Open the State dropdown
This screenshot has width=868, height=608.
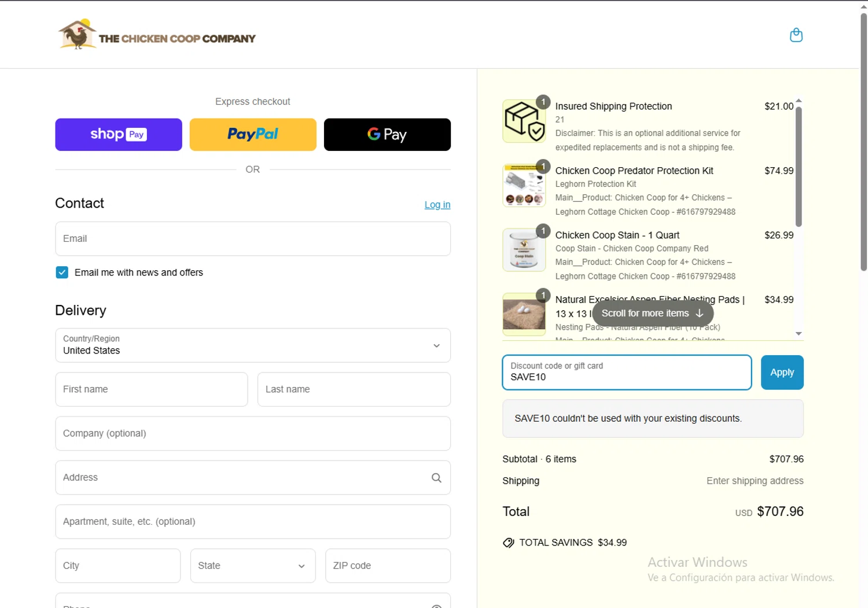pos(253,566)
